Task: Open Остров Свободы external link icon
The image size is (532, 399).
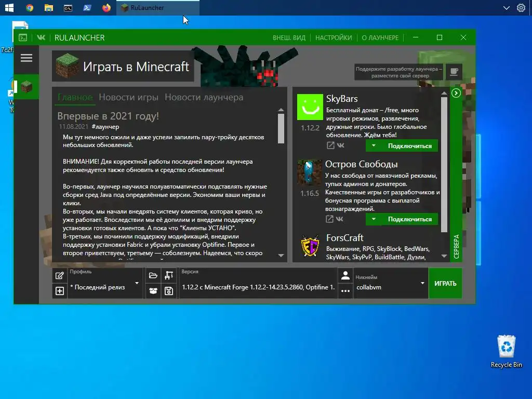Action: point(329,219)
